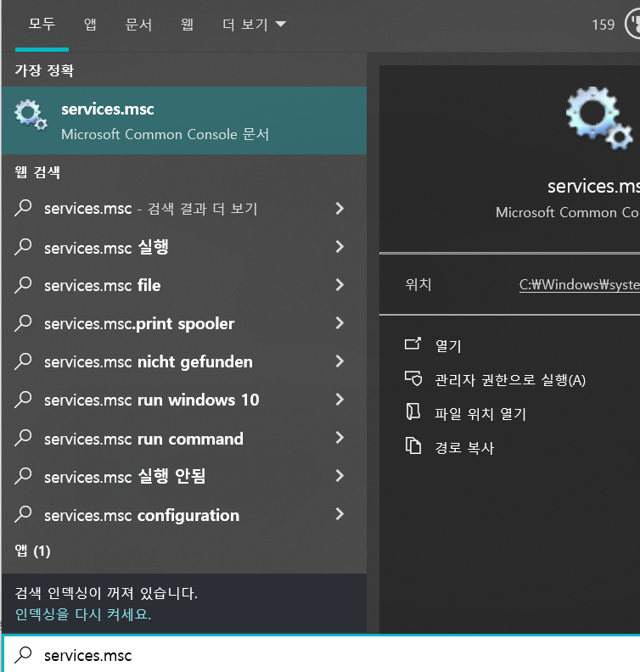Expand arrow for 'services.msc file'
The height and width of the screenshot is (672, 640).
[x=340, y=284]
